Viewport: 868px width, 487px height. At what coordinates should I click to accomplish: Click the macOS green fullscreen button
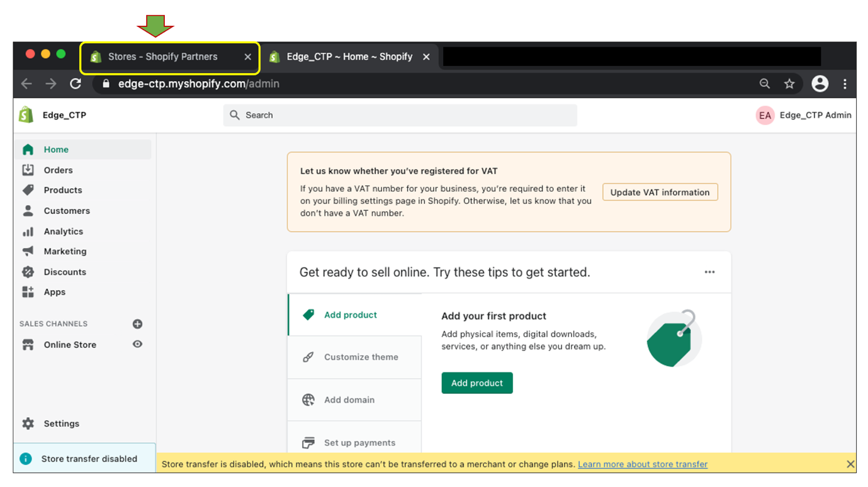tap(61, 54)
